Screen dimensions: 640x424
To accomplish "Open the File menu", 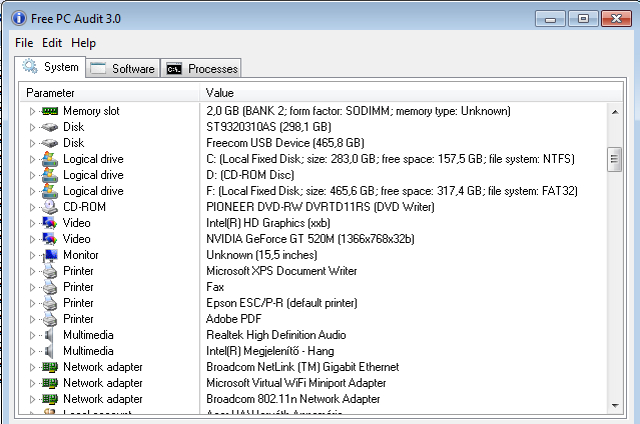I will pos(24,43).
